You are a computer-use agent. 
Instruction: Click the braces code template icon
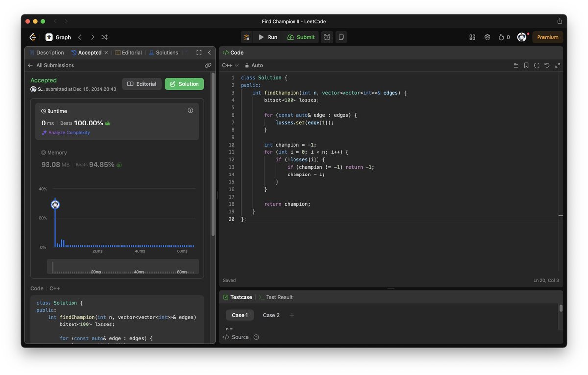pyautogui.click(x=537, y=65)
